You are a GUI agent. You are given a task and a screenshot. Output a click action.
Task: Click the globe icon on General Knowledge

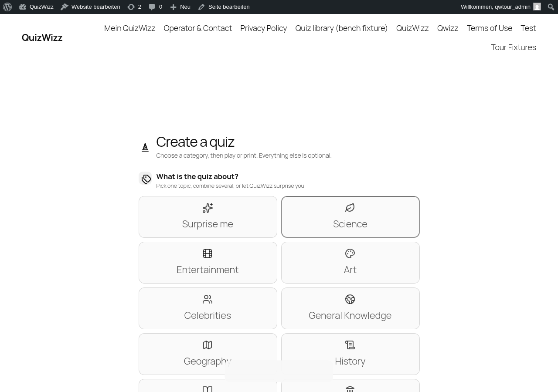point(350,299)
